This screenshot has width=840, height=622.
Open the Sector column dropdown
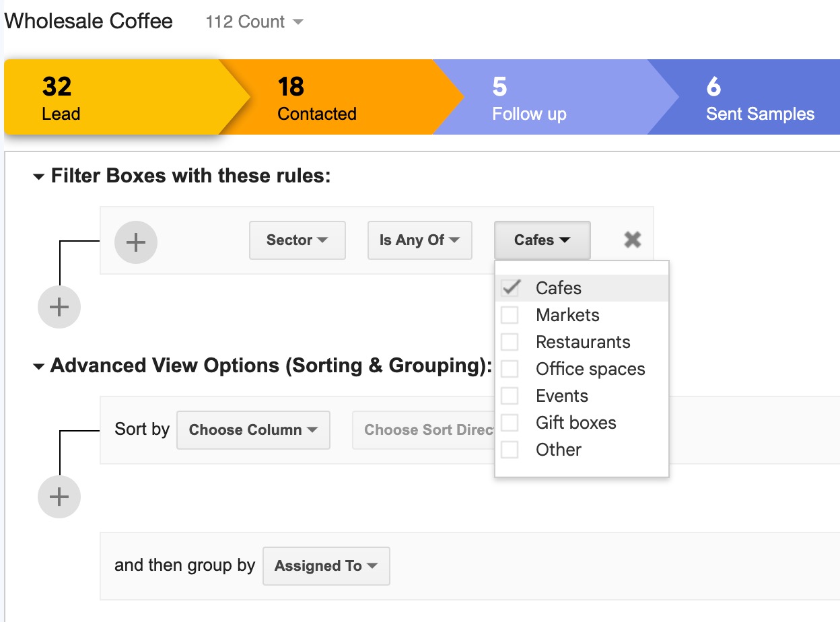coord(297,240)
